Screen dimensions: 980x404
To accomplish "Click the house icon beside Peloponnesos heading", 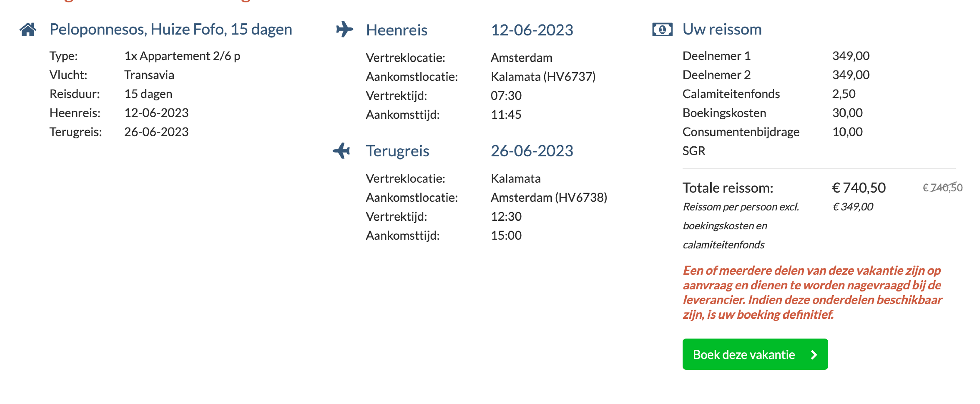I will [x=28, y=30].
